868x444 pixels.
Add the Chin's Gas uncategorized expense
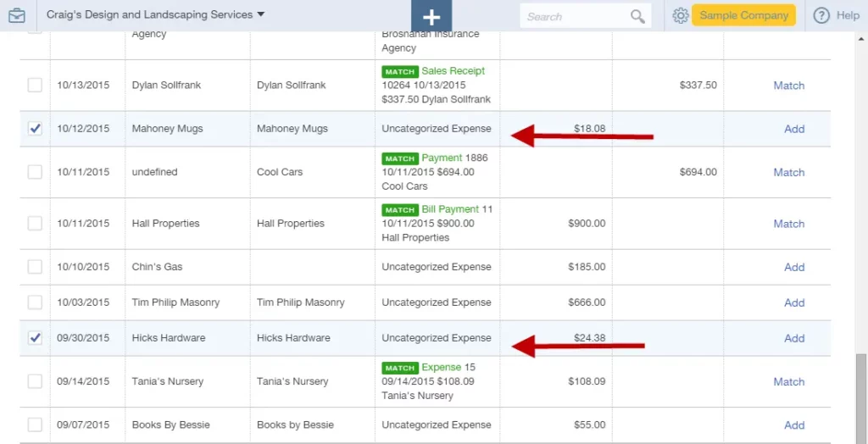pos(794,268)
